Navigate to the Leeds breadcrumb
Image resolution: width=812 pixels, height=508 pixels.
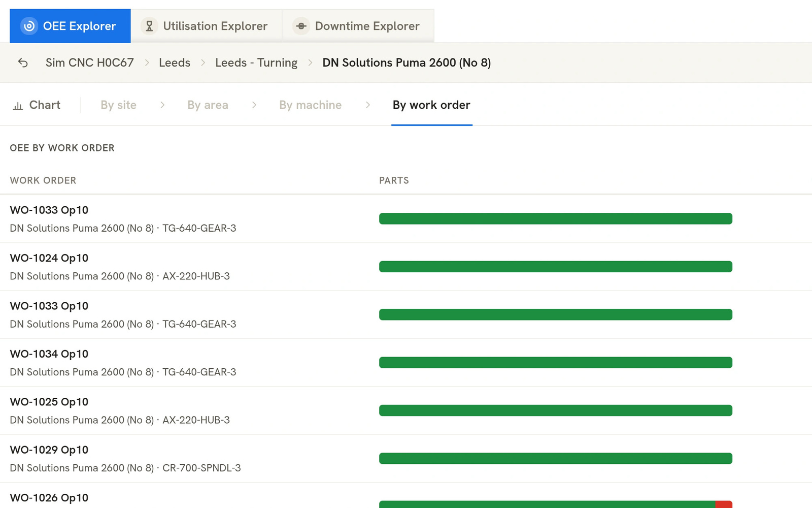click(175, 62)
